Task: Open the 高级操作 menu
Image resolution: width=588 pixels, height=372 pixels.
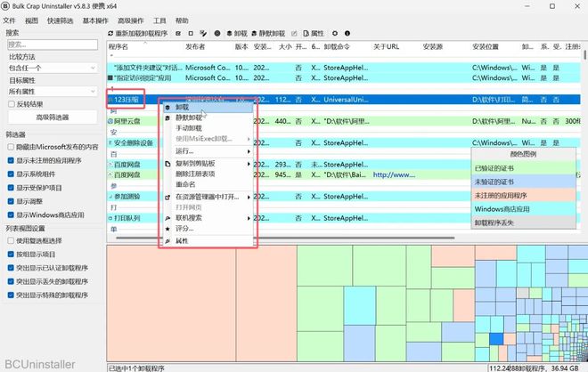Action: coord(130,20)
